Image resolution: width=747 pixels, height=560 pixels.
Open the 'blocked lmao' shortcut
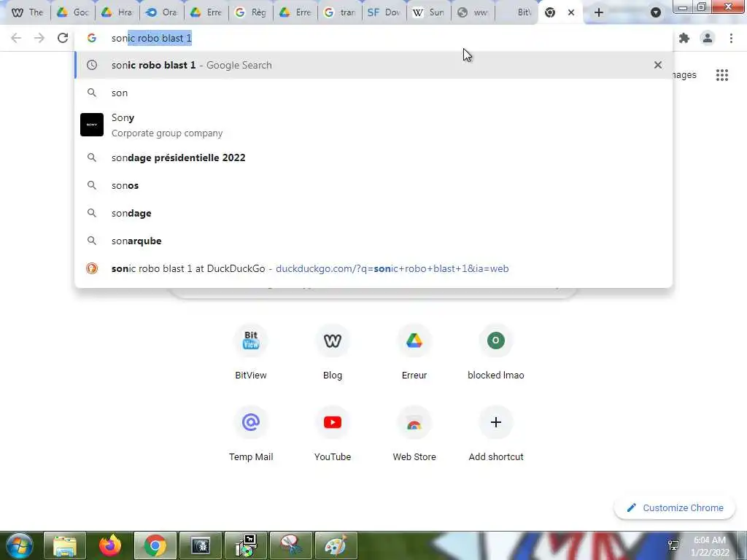[x=496, y=351]
